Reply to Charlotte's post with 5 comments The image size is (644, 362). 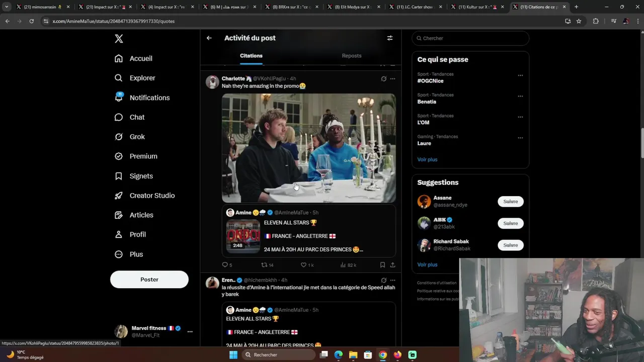tap(227, 264)
